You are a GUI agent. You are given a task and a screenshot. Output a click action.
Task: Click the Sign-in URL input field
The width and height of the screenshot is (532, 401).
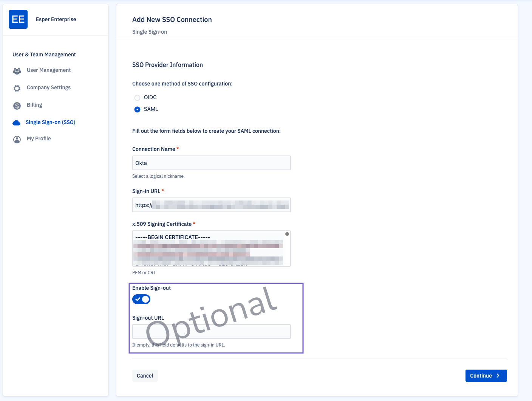tap(211, 205)
